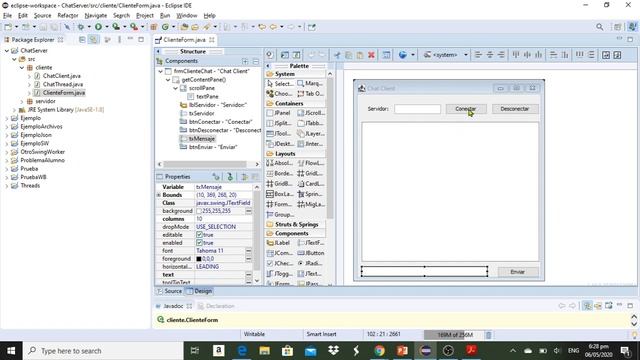640x360 pixels.
Task: Expand the Bounds property row
Action: tap(159, 195)
